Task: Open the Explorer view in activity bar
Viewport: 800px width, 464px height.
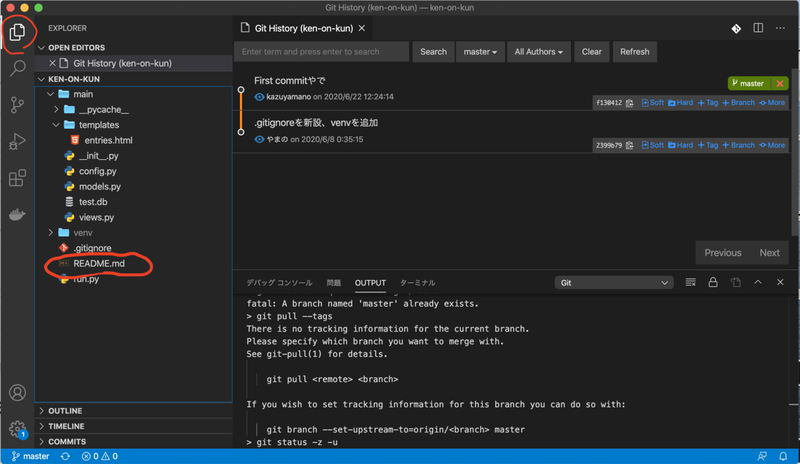Action: 17,32
